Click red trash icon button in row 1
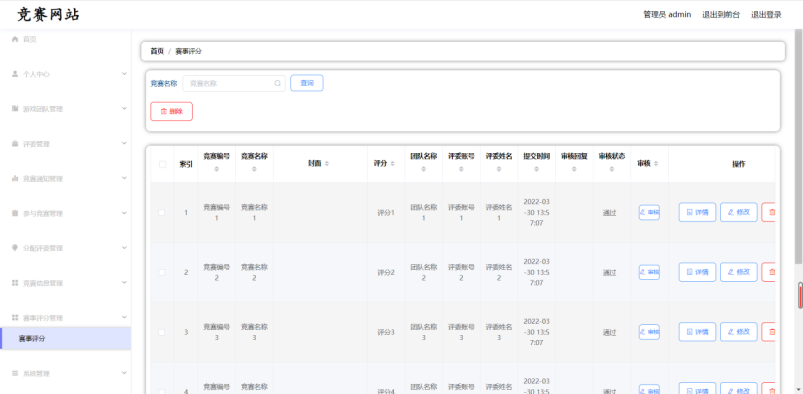Image resolution: width=803 pixels, height=394 pixels. [x=768, y=212]
